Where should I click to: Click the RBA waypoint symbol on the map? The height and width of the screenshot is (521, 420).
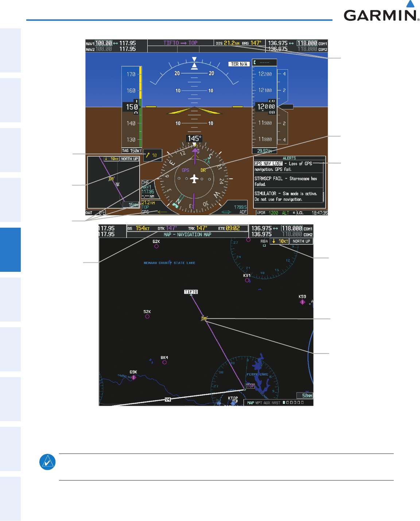(x=264, y=246)
